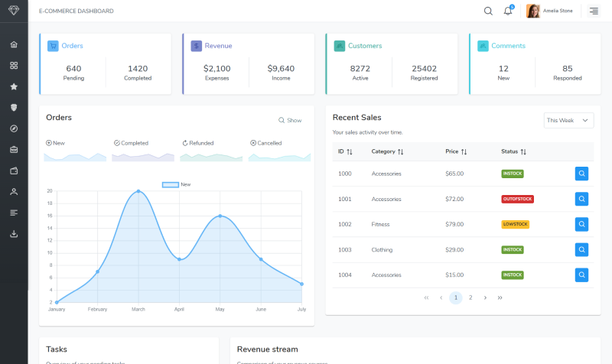The height and width of the screenshot is (364, 612).
Task: Open the user profile sidebar icon
Action: [x=14, y=191]
